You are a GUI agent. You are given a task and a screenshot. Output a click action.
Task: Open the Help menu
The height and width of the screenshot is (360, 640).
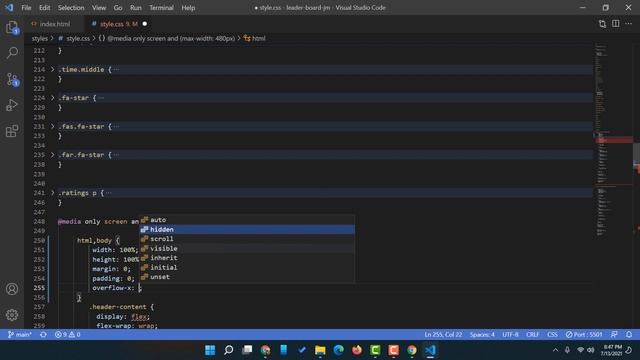click(x=188, y=8)
